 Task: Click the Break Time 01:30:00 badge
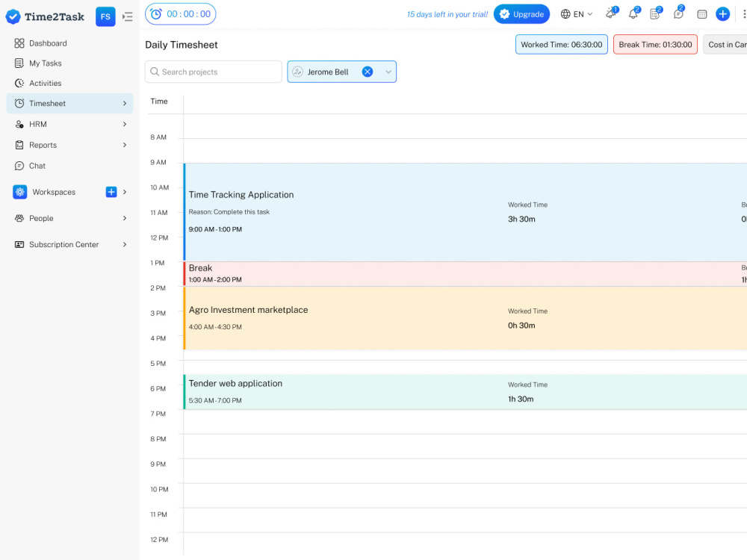click(656, 44)
